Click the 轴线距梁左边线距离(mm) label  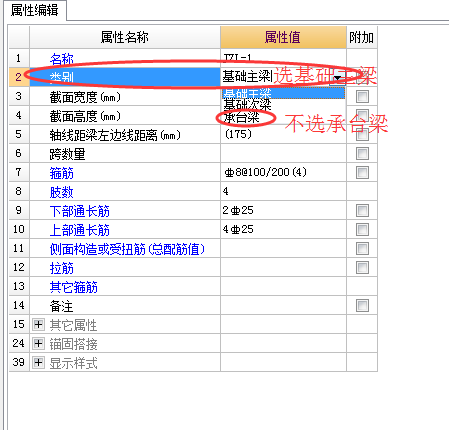pos(115,135)
